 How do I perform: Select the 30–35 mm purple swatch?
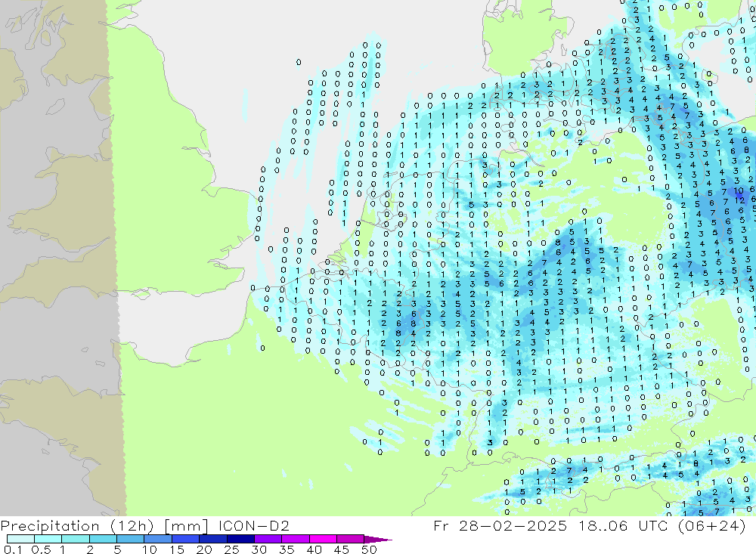pos(268,539)
